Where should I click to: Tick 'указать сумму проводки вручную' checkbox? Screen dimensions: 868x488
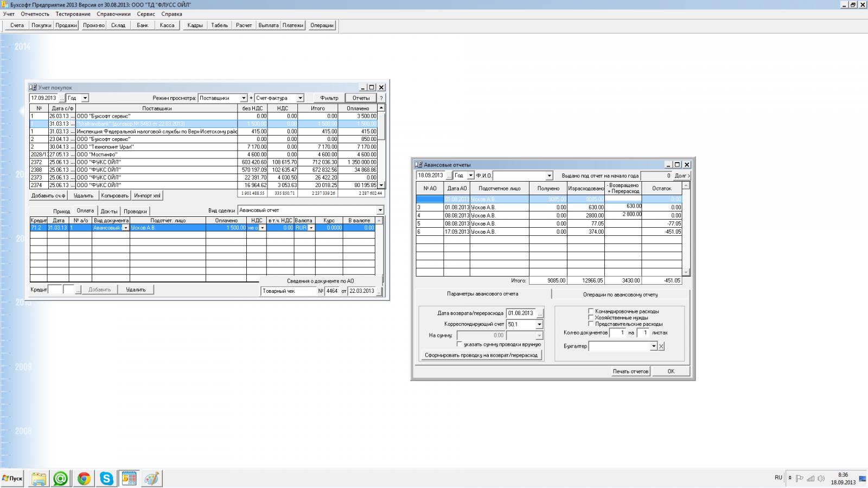(459, 344)
